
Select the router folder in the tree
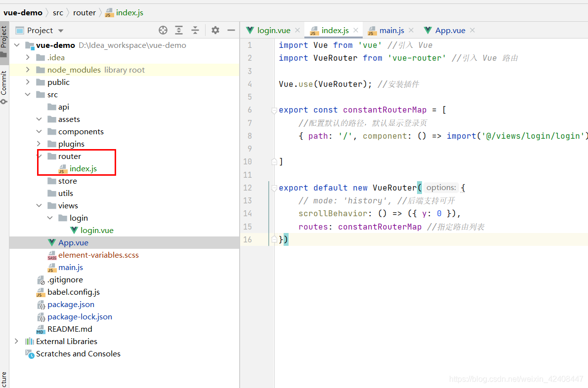click(x=69, y=156)
